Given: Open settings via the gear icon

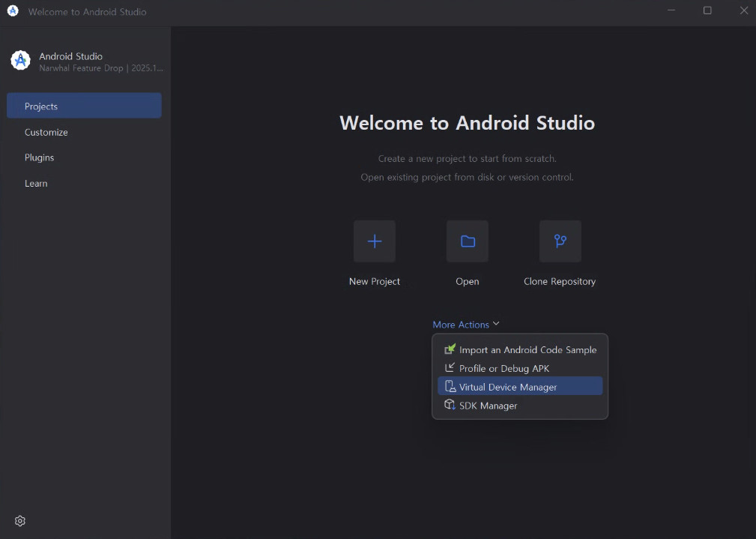Looking at the screenshot, I should [19, 521].
